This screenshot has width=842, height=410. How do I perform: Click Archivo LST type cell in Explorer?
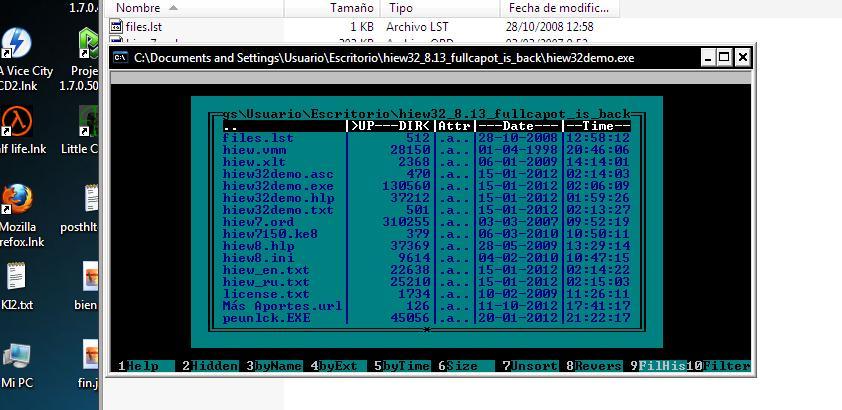pos(417,26)
